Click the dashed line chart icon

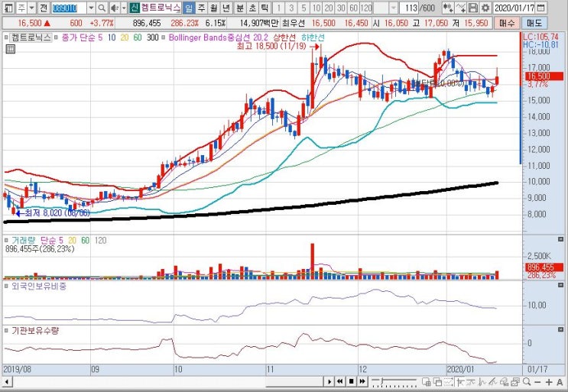(x=449, y=381)
